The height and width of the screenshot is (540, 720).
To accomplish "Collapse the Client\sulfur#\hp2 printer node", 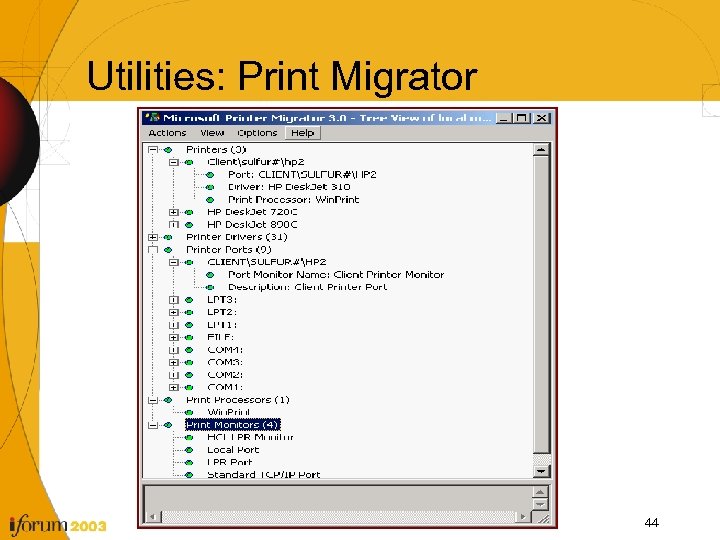I will point(174,162).
